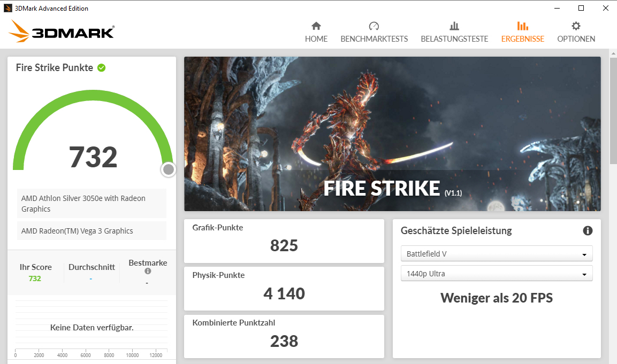Click gray knob at gauge end
617x364 pixels.
pos(169,169)
